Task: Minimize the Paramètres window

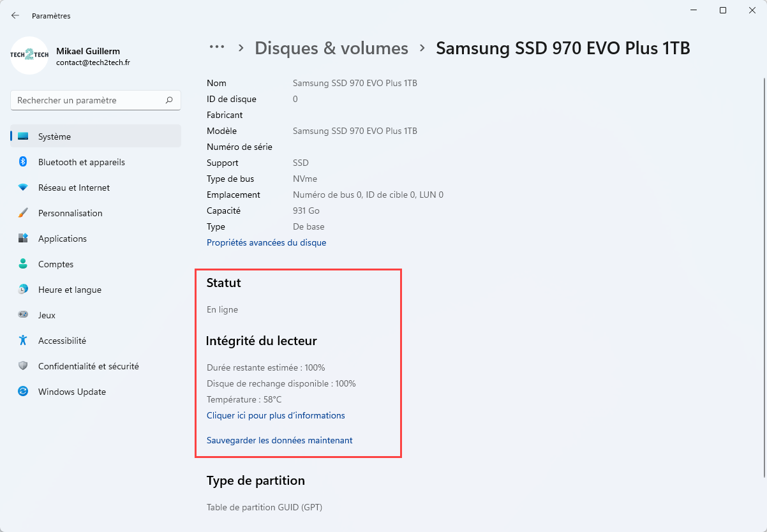Action: (x=694, y=10)
